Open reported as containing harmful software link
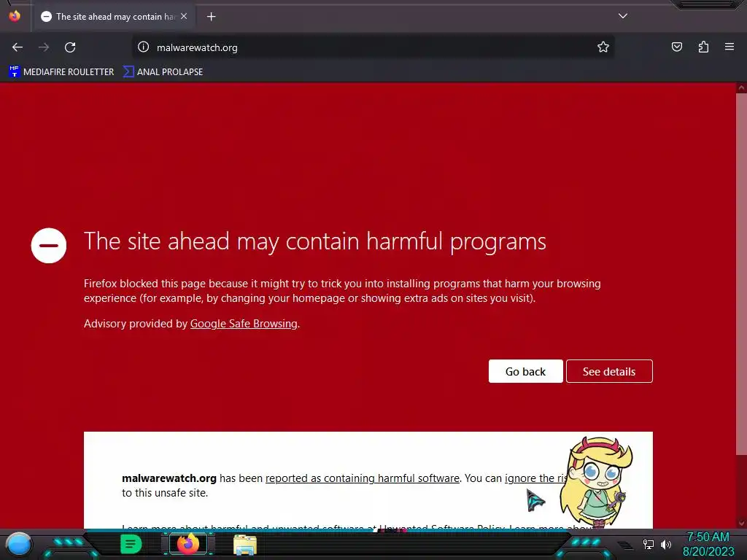The width and height of the screenshot is (747, 560). 362,478
